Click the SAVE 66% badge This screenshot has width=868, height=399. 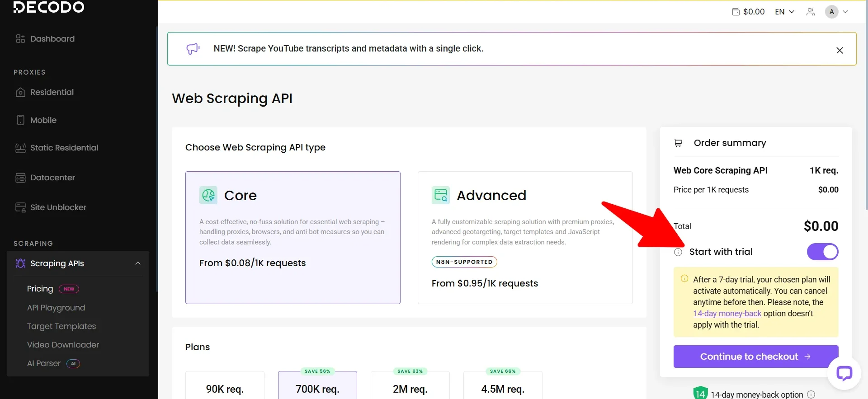(x=503, y=371)
